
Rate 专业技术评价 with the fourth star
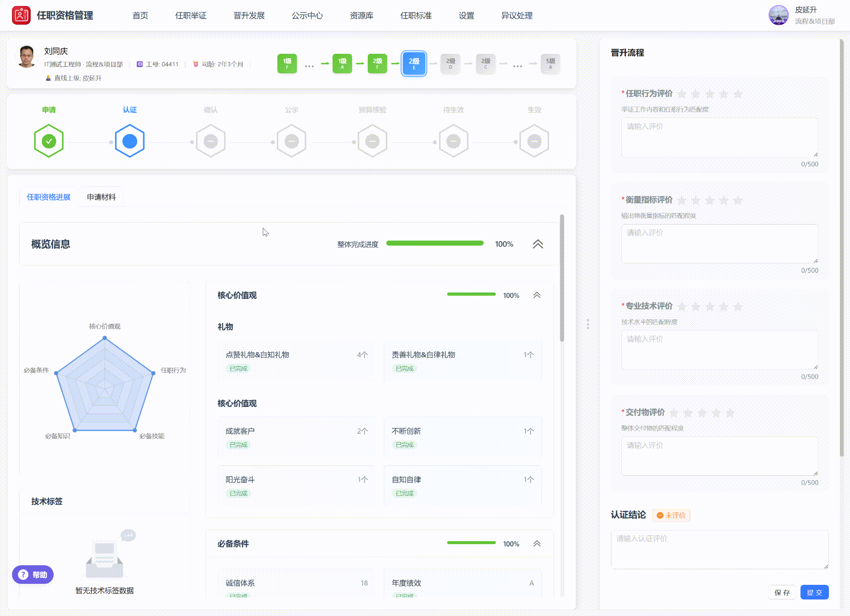click(723, 306)
